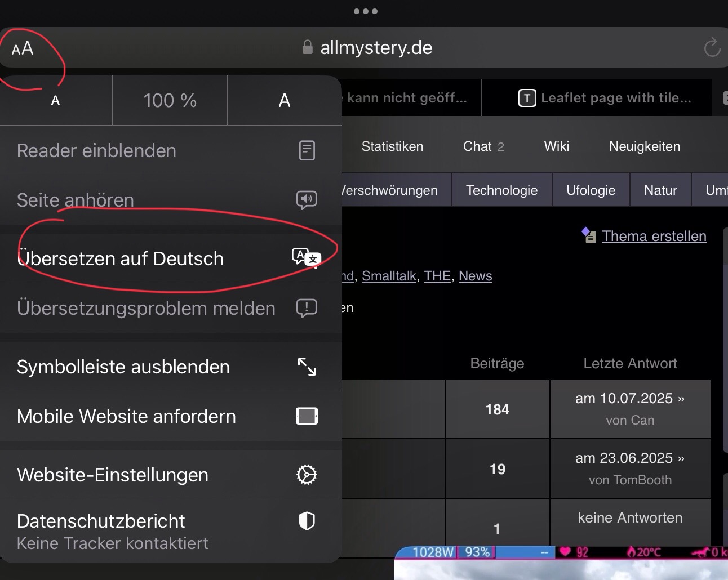Click 'von TomBooth' author text

[x=630, y=480]
